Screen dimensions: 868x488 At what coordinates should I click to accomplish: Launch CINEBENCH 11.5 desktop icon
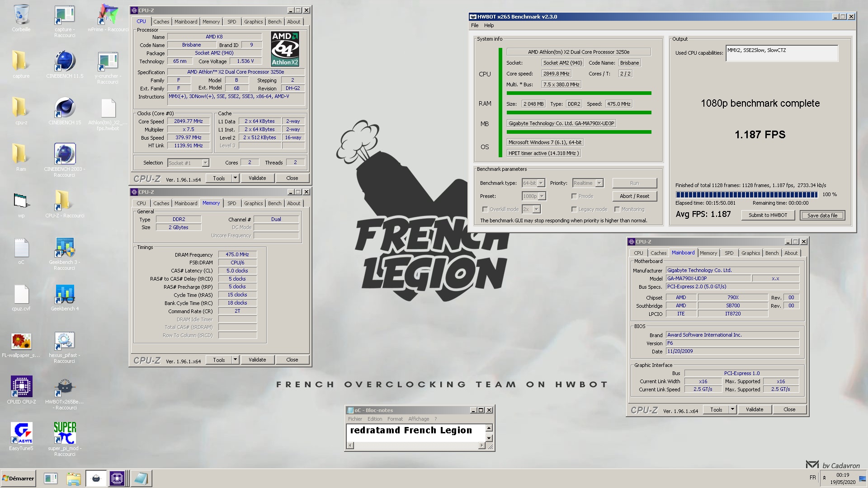pyautogui.click(x=65, y=62)
